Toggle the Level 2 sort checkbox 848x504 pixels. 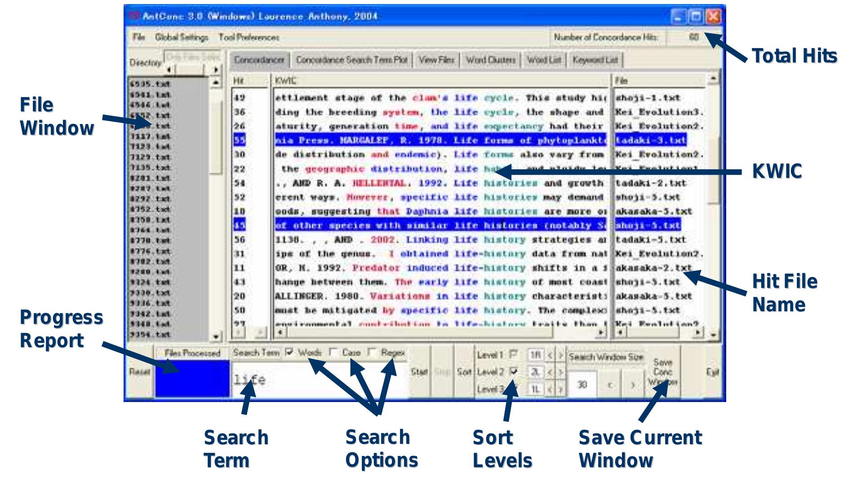(x=514, y=372)
